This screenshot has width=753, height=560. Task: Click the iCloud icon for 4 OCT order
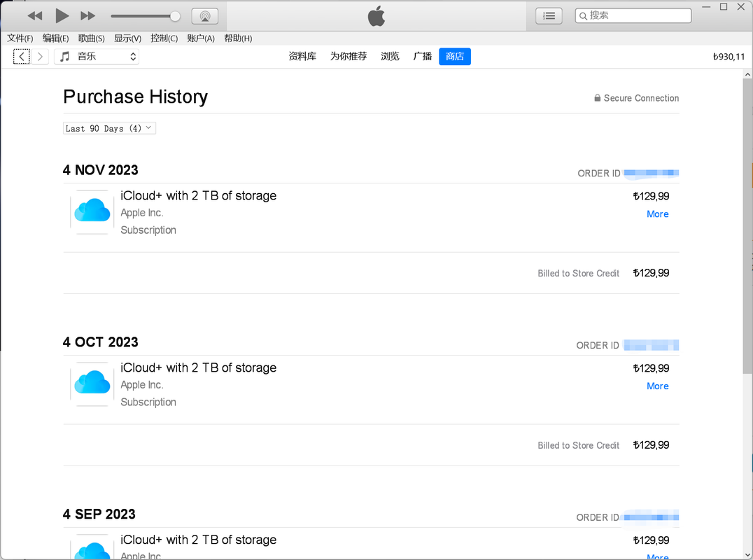92,384
